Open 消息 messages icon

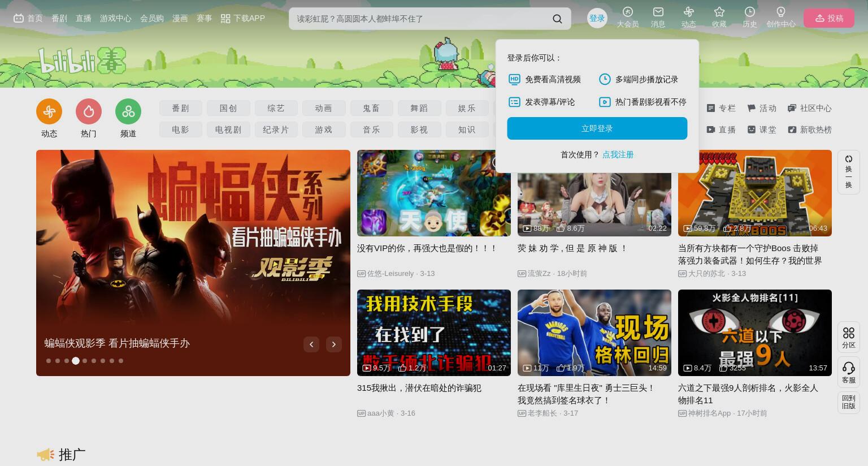point(658,12)
